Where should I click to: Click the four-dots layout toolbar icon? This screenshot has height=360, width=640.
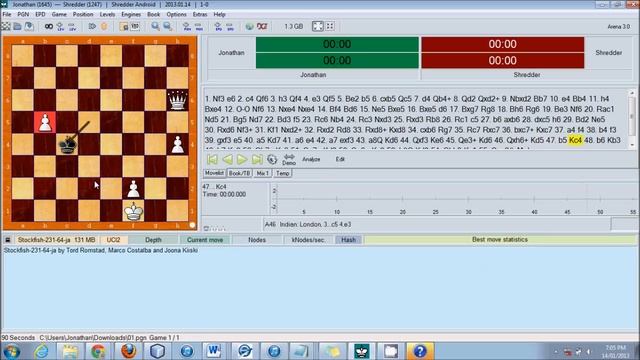coord(330,26)
